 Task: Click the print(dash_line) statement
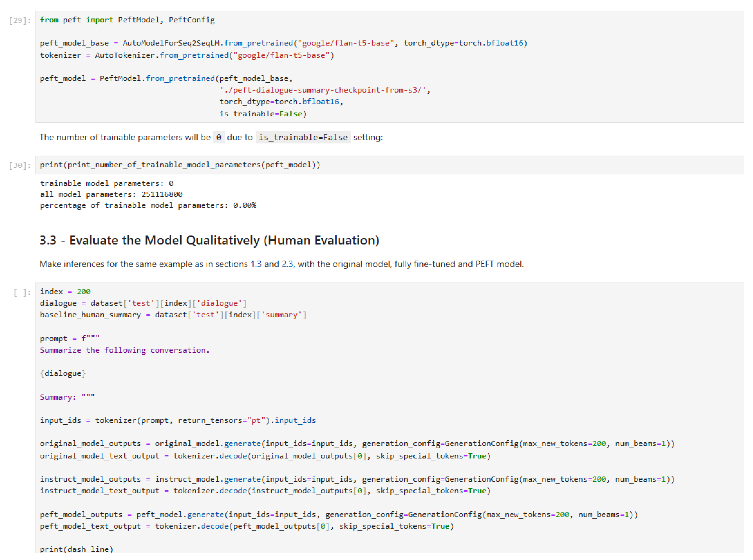tap(76, 549)
